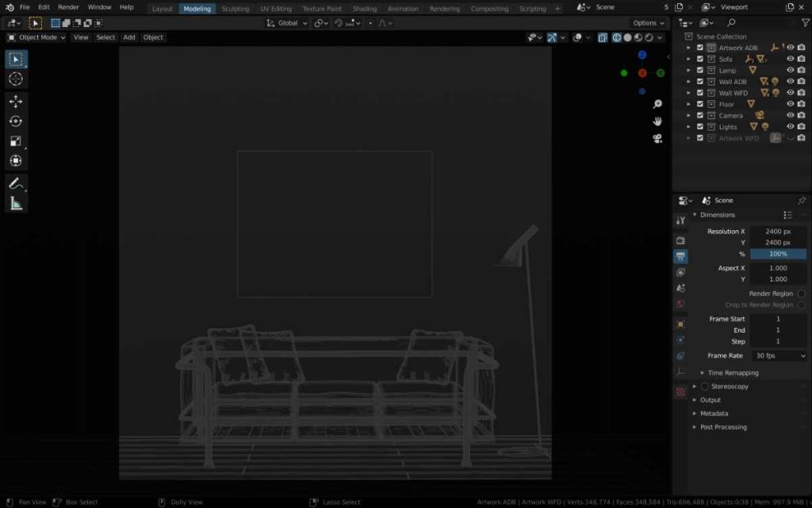
Task: Select the Rotate tool
Action: [16, 121]
